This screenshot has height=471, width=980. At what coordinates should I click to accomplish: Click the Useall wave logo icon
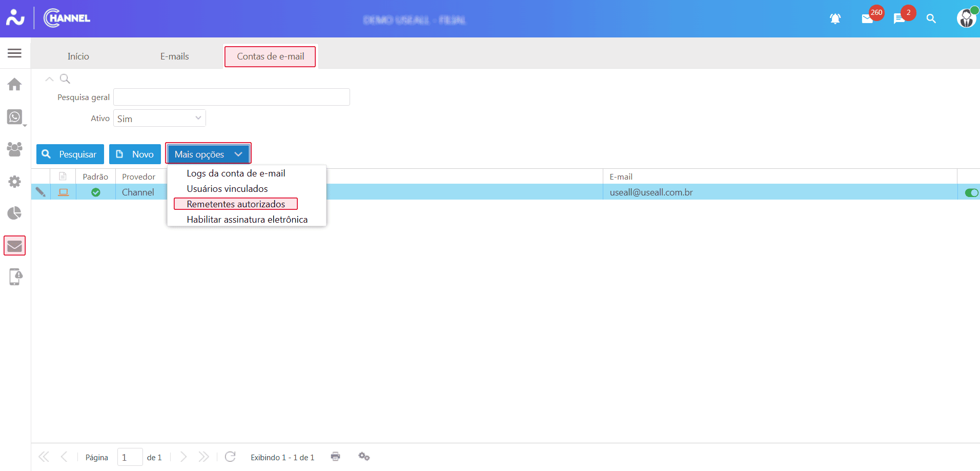pos(15,18)
